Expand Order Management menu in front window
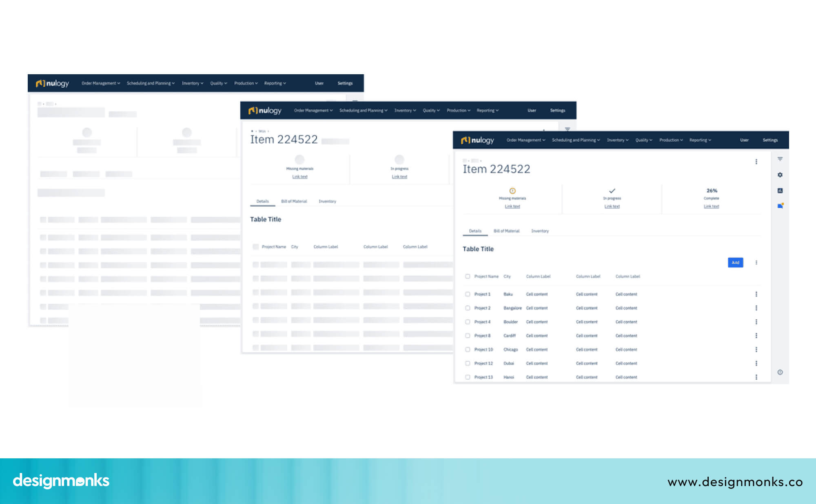The image size is (816, 504). coord(526,140)
